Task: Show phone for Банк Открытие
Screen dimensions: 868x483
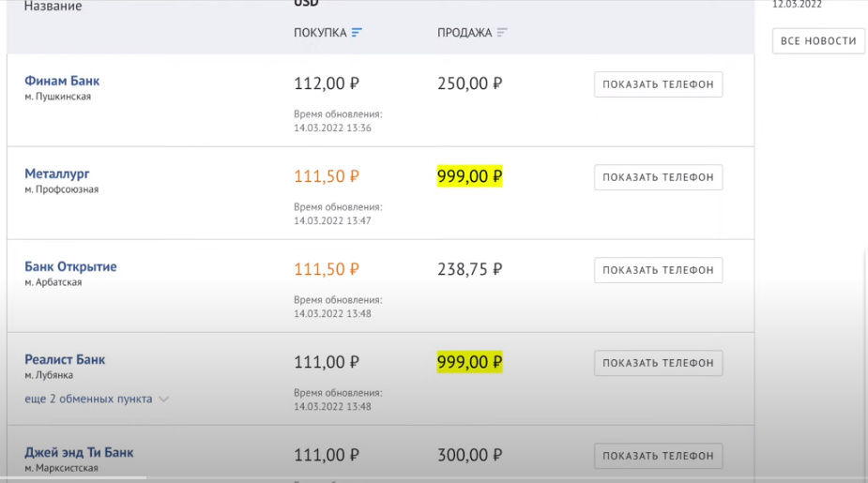Action: [x=658, y=270]
